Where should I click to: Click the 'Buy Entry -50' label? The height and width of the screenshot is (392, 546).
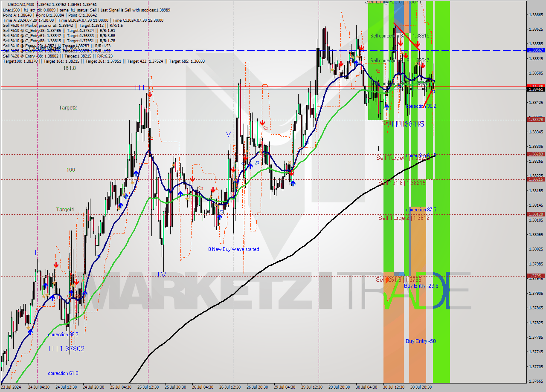(421, 341)
